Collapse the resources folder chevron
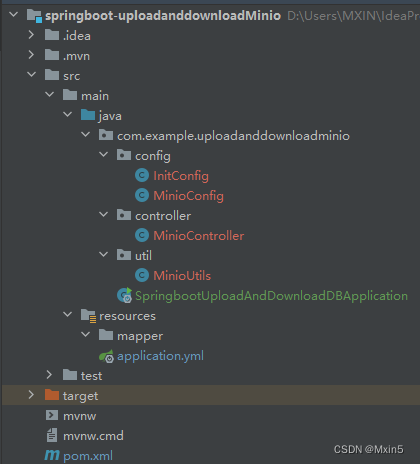The height and width of the screenshot is (464, 420). (68, 315)
